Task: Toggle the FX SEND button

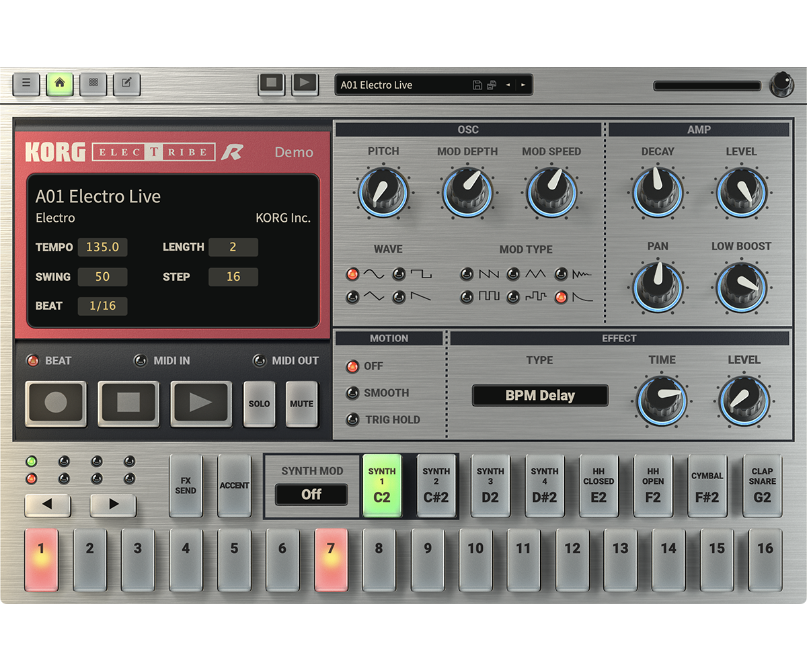Action: (x=186, y=485)
